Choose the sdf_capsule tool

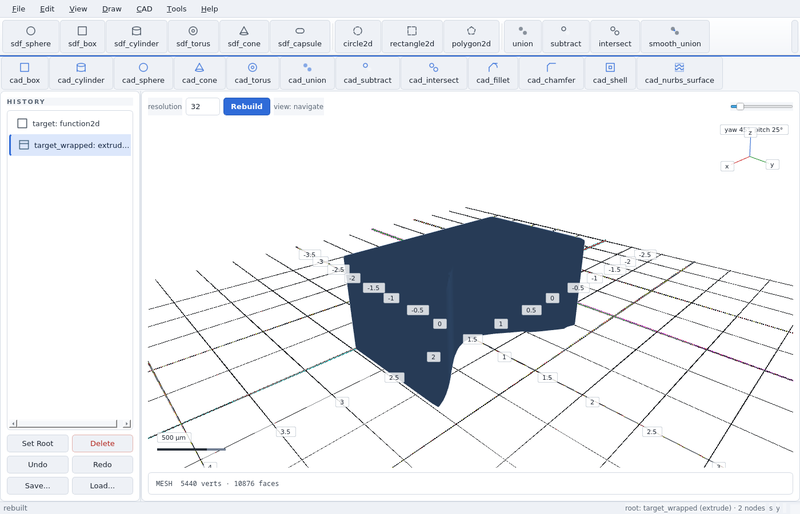(299, 37)
